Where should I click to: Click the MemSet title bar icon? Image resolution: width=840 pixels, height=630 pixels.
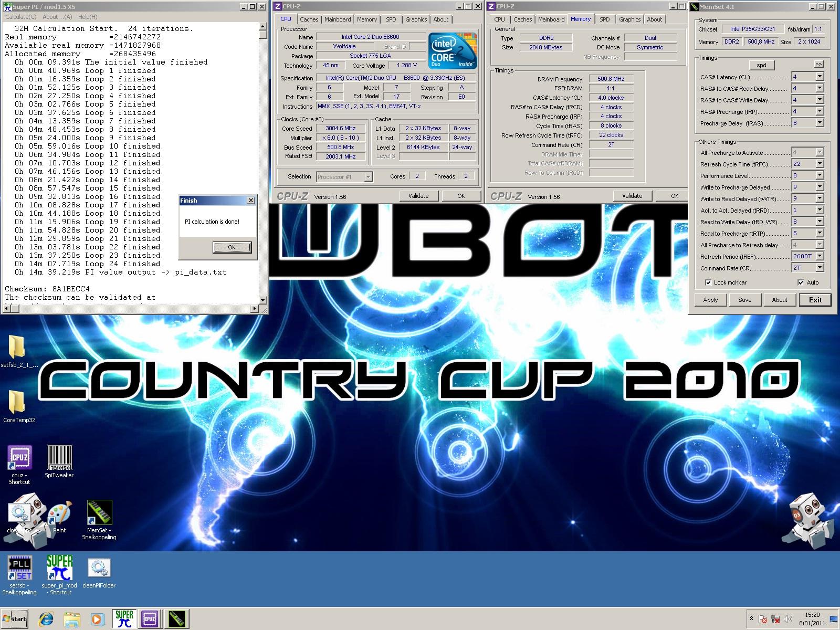694,7
